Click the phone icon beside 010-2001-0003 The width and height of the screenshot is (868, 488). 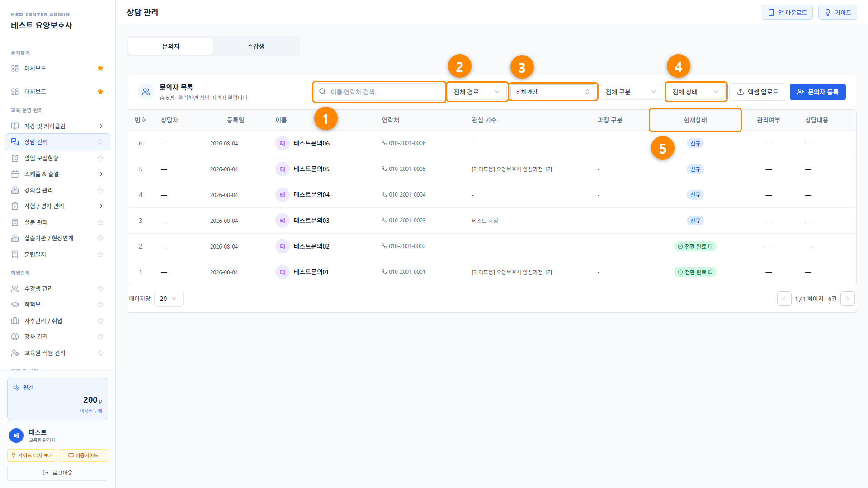[384, 220]
